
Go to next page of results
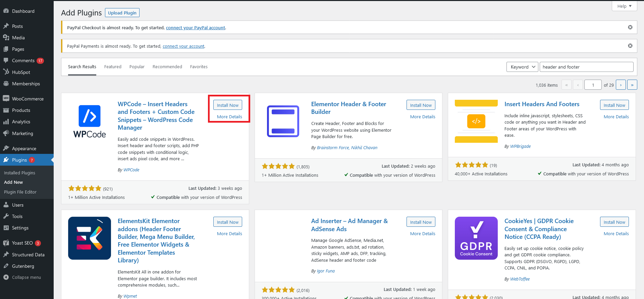[621, 85]
